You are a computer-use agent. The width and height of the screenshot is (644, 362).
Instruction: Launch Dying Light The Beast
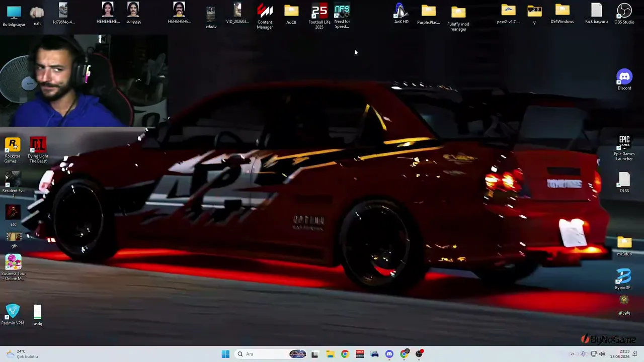tap(38, 150)
